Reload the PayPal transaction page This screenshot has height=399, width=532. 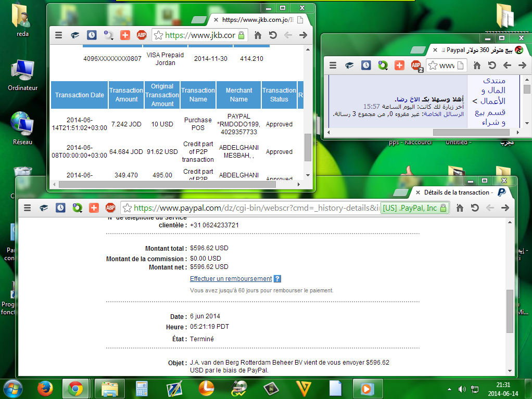click(475, 208)
